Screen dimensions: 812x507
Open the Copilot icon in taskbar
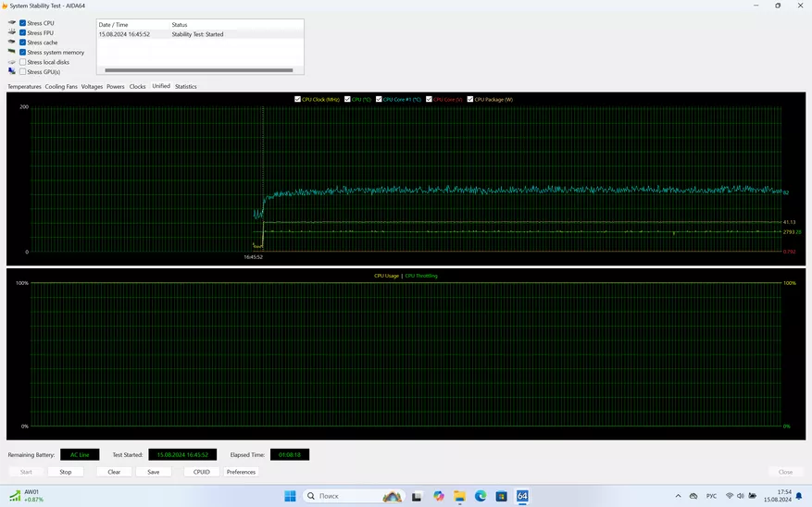click(x=438, y=496)
